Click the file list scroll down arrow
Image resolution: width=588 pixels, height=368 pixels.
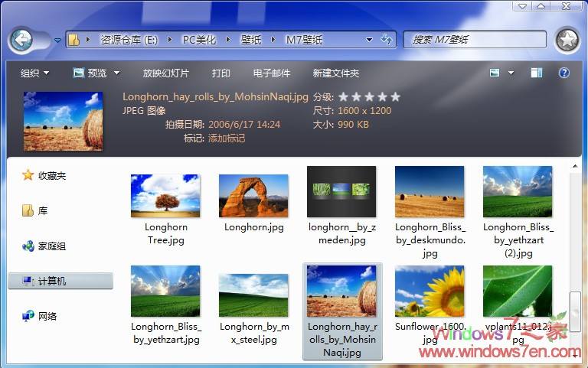pos(575,356)
